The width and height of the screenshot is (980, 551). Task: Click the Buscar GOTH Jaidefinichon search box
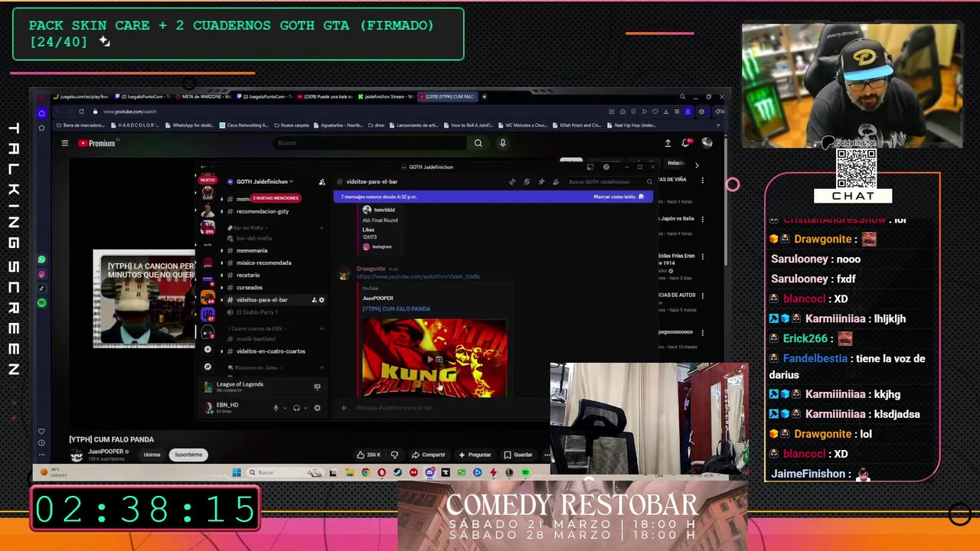(x=609, y=181)
